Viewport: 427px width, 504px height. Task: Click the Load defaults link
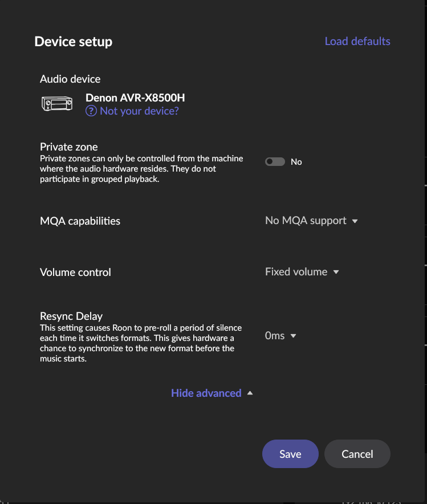click(357, 41)
